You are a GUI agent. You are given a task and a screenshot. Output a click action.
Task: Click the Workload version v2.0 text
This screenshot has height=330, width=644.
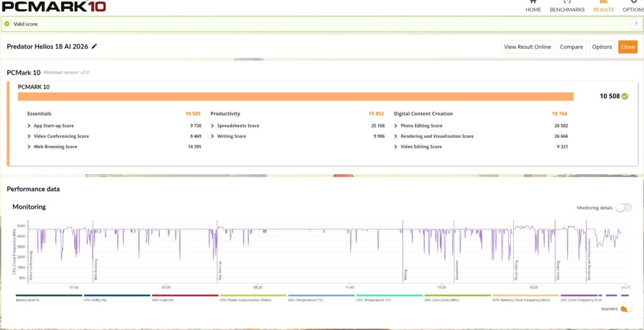click(66, 73)
